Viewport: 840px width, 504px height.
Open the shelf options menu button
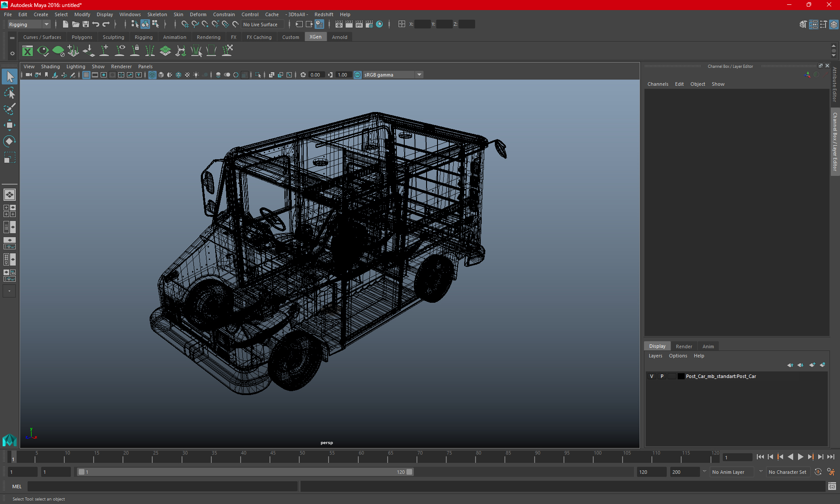12,53
